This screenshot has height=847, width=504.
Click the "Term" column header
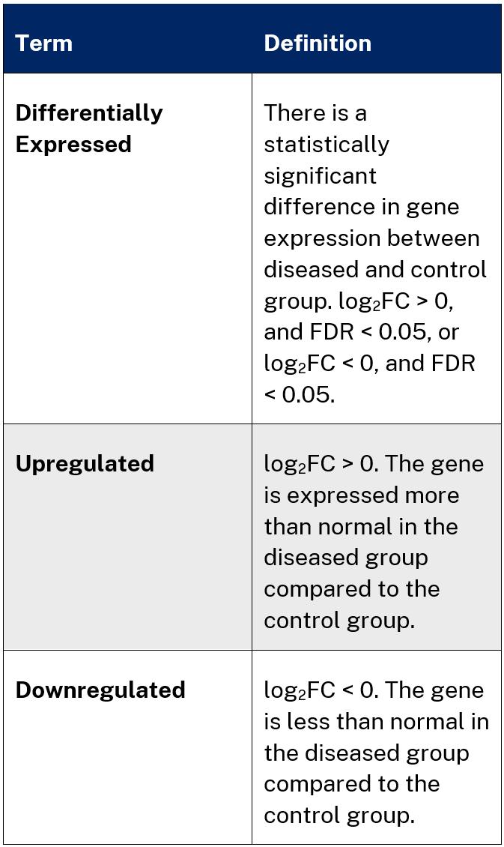(43, 43)
